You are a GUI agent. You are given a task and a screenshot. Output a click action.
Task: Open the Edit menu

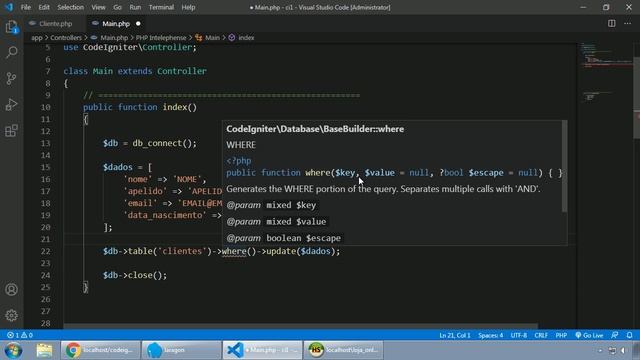44,7
